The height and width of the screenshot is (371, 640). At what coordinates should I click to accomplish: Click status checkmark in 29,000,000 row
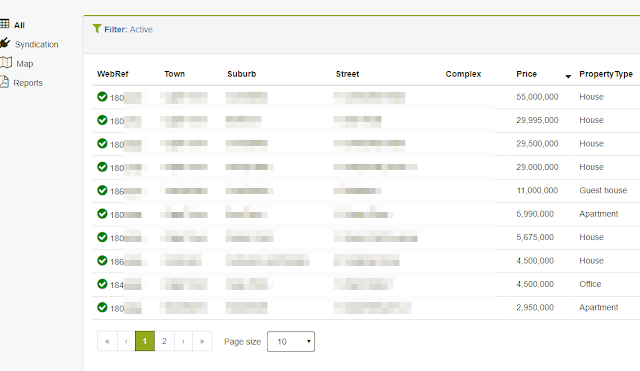[x=102, y=167]
